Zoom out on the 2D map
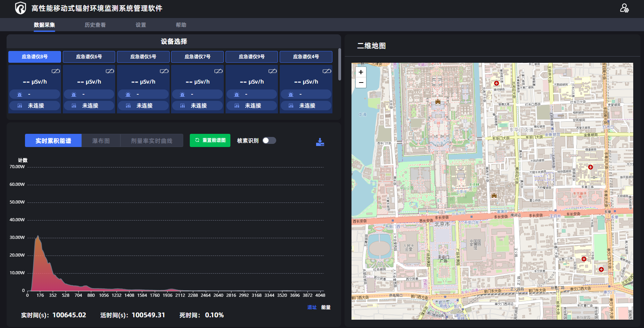This screenshot has width=644, height=328. pos(361,83)
